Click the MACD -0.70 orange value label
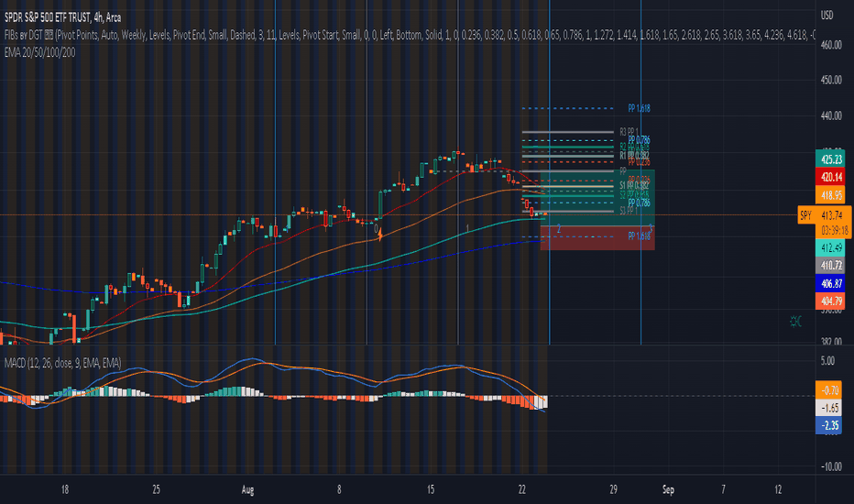This screenshot has height=504, width=854. coord(829,390)
